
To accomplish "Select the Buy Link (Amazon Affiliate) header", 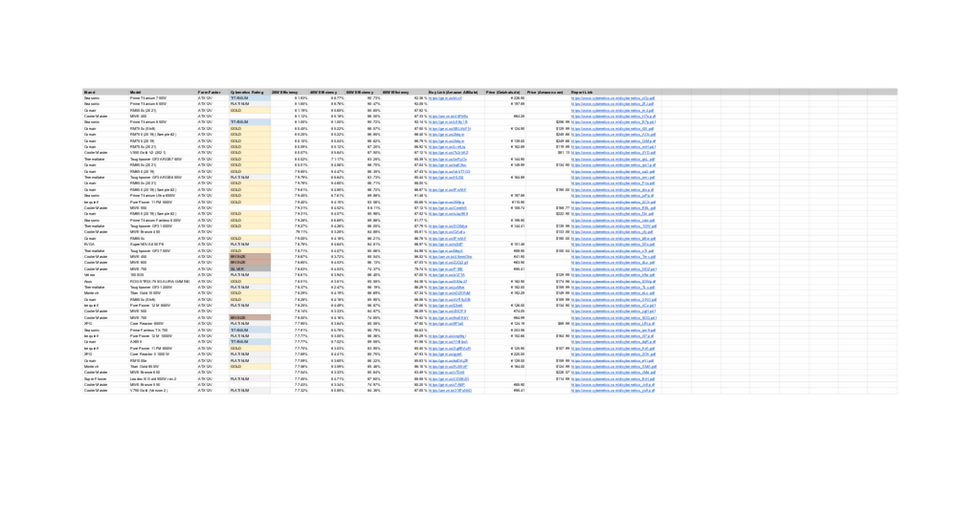I will pos(456,92).
